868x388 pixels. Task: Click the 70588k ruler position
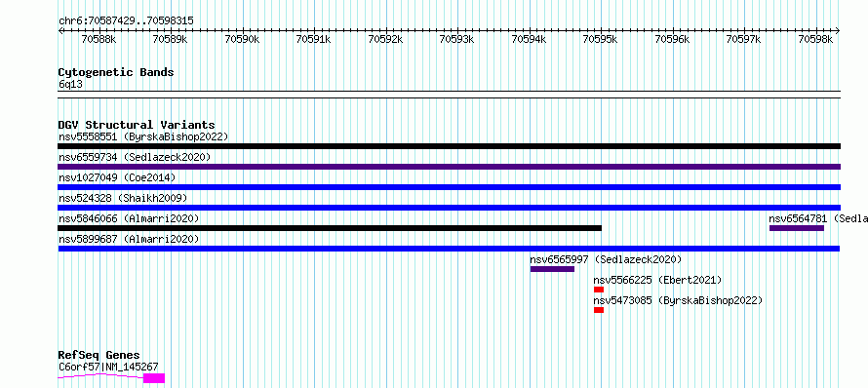pos(99,39)
